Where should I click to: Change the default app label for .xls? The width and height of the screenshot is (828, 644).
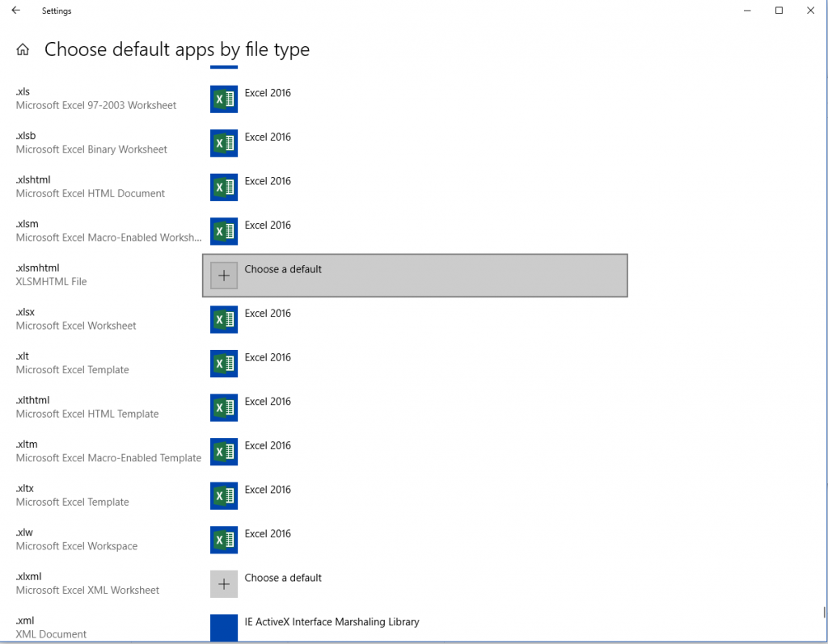[x=268, y=93]
